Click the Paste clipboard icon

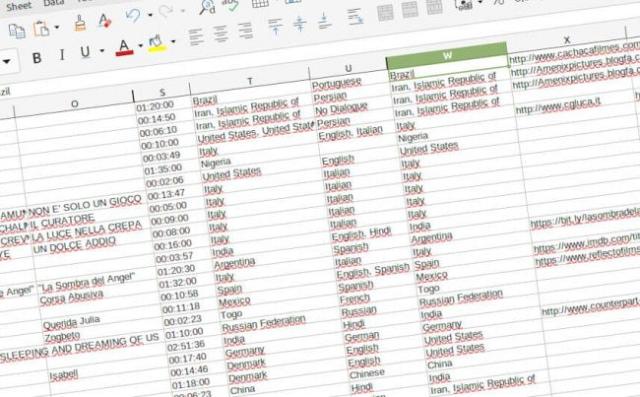click(x=41, y=29)
